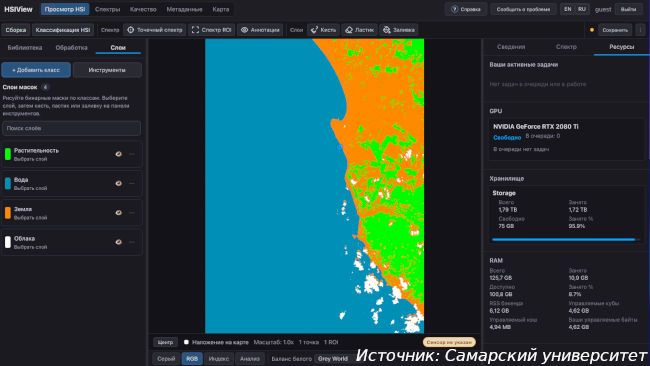Click the Storage usage progress bar
This screenshot has height=366, width=650.
click(x=566, y=240)
